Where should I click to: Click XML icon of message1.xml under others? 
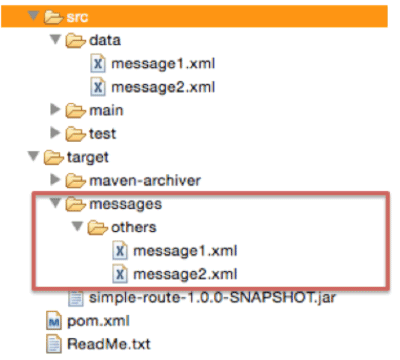120,251
